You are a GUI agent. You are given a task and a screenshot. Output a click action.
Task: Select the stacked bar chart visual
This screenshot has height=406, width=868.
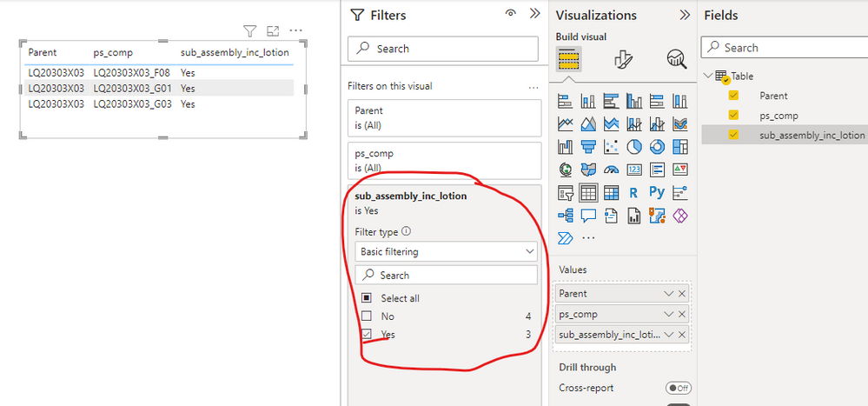565,101
